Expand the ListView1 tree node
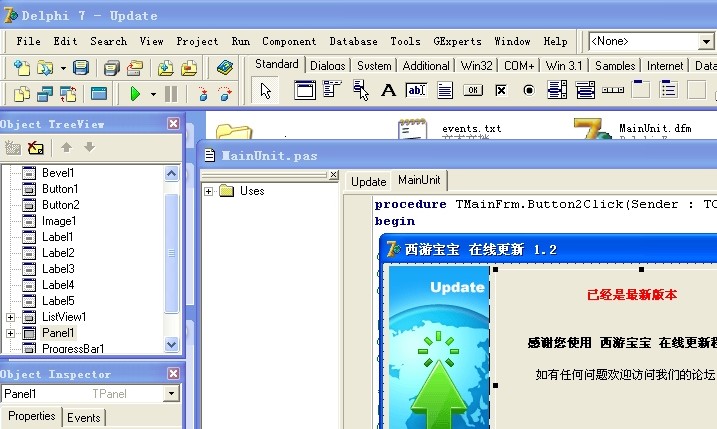The height and width of the screenshot is (429, 717). click(x=10, y=317)
